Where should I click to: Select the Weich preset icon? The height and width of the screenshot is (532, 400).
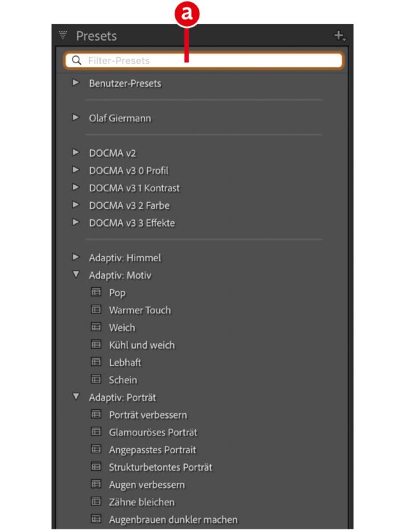point(95,327)
